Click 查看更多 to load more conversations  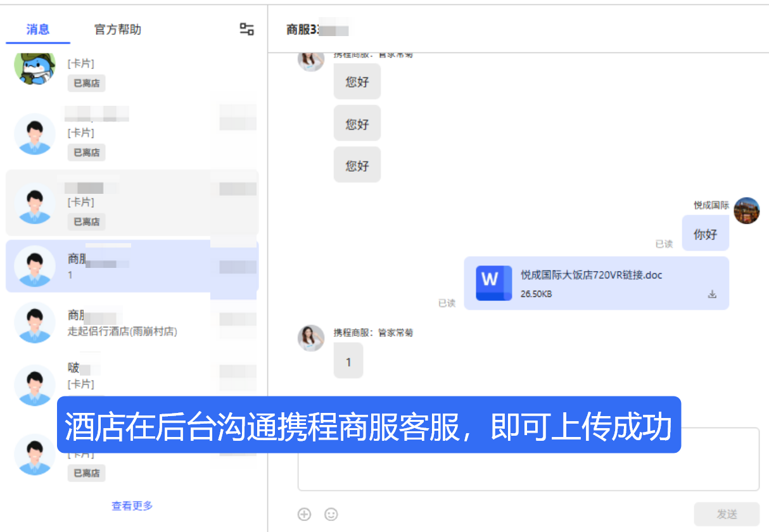tap(132, 505)
